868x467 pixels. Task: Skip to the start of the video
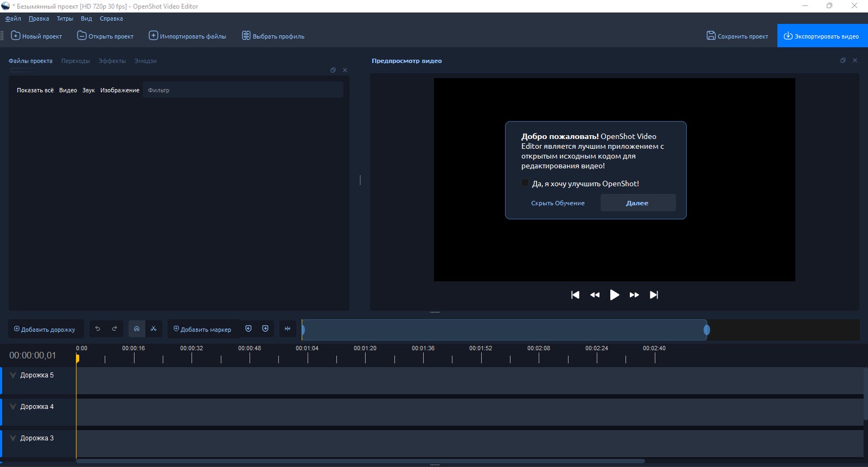[x=575, y=295]
